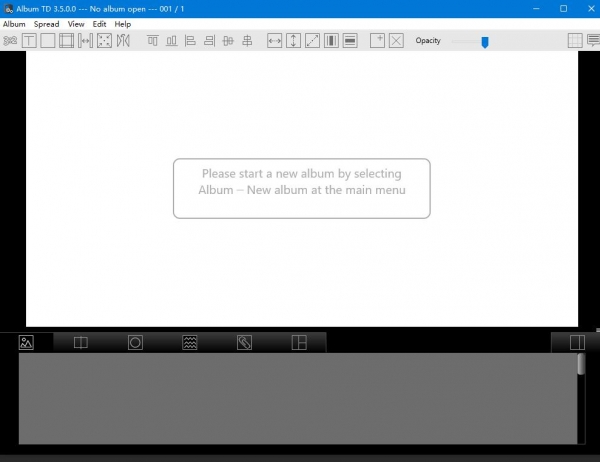600x462 pixels.
Task: Switch to the paperclip cliparts tab
Action: (x=244, y=343)
